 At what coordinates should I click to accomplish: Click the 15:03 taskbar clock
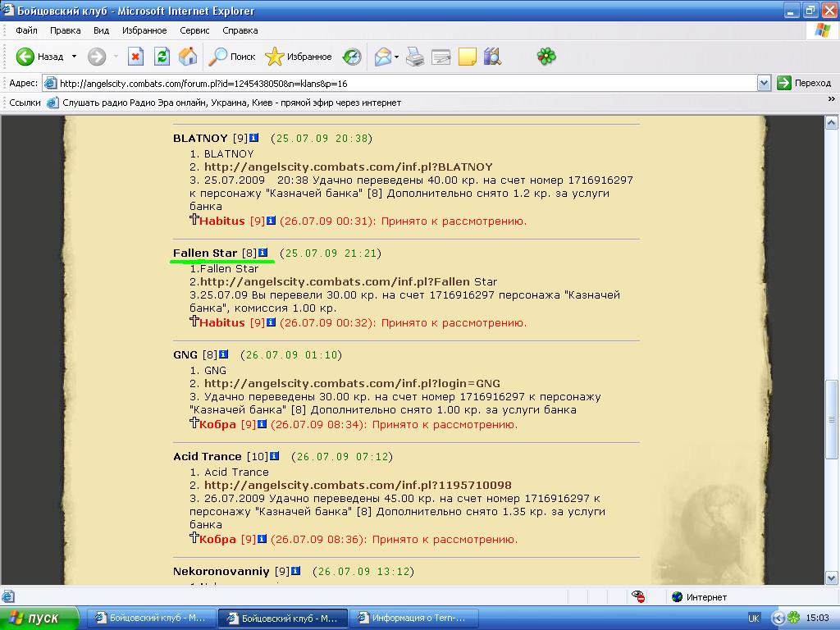coord(818,618)
